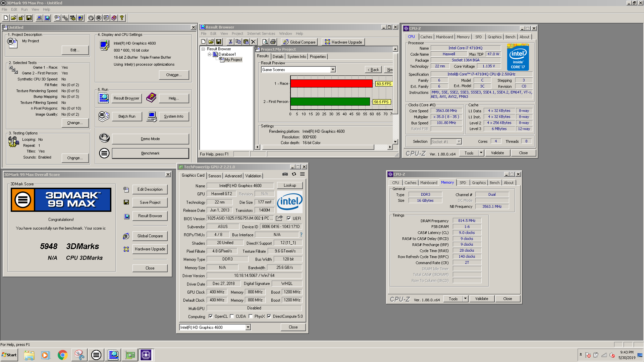Click Paste icon in Result Browser toolbar
Image resolution: width=644 pixels, height=362 pixels.
(x=246, y=42)
